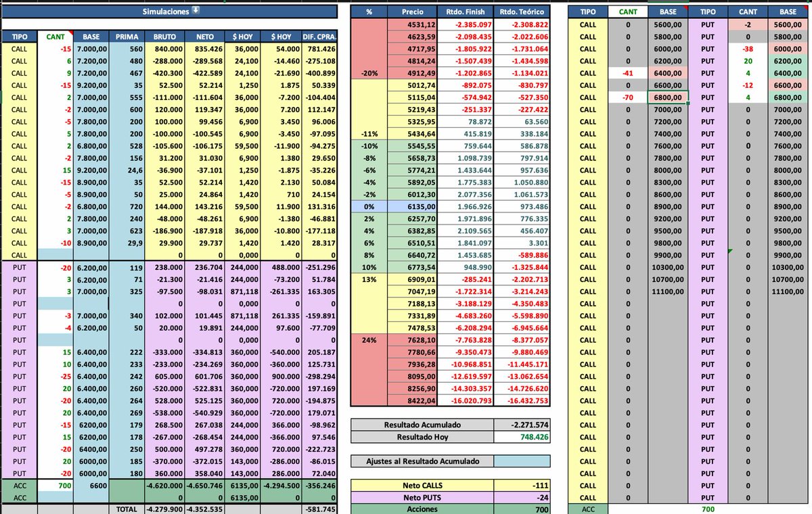This screenshot has height=514, width=812.
Task: Select the Simulaciones title cell
Action: pyautogui.click(x=169, y=11)
